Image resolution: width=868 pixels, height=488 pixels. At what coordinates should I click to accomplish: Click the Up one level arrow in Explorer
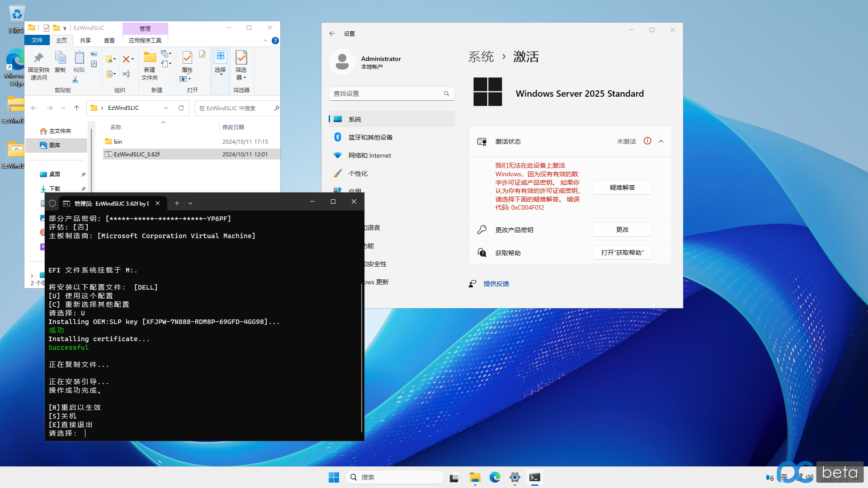pyautogui.click(x=77, y=108)
